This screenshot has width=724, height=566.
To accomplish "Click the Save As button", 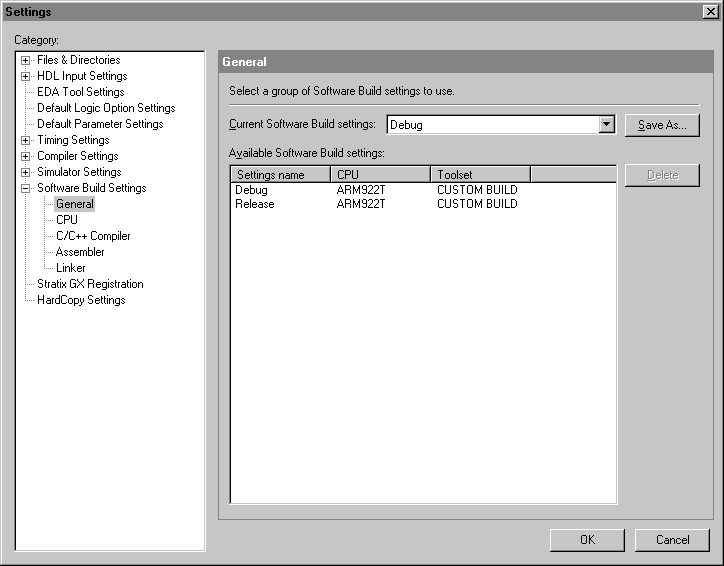I will point(662,125).
